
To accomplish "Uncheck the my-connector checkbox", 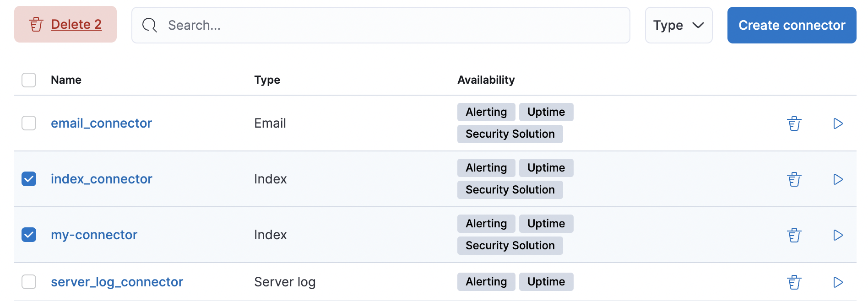I will click(x=29, y=235).
